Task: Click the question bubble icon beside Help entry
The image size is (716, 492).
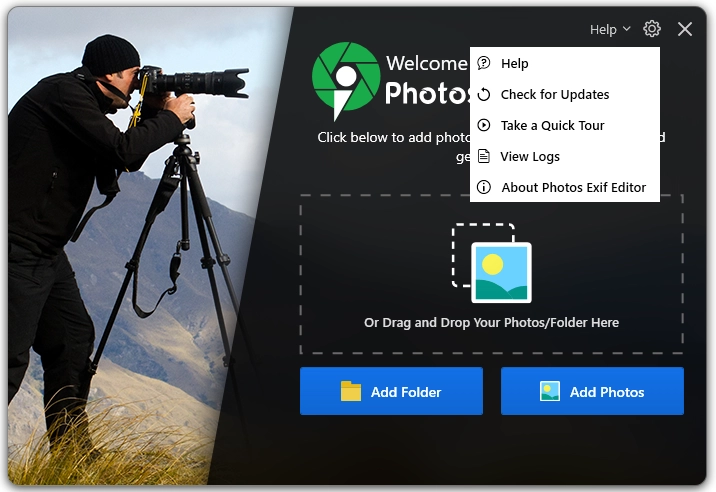Action: pyautogui.click(x=484, y=64)
